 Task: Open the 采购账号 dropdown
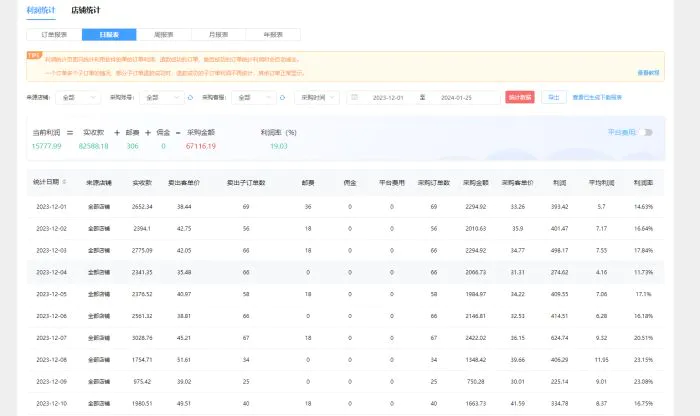(x=162, y=97)
